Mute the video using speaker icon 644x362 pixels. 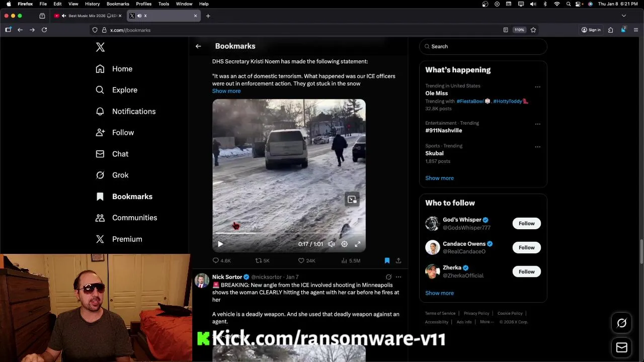(x=331, y=244)
